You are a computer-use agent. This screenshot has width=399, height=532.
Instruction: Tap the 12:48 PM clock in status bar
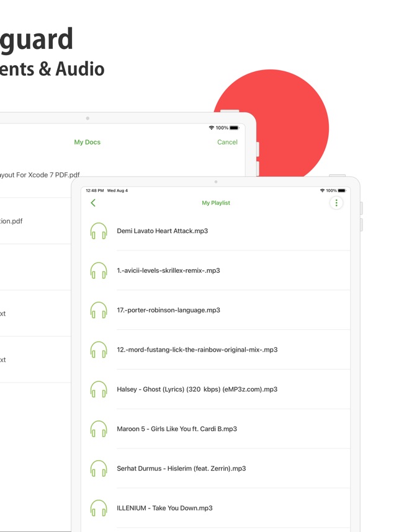95,191
